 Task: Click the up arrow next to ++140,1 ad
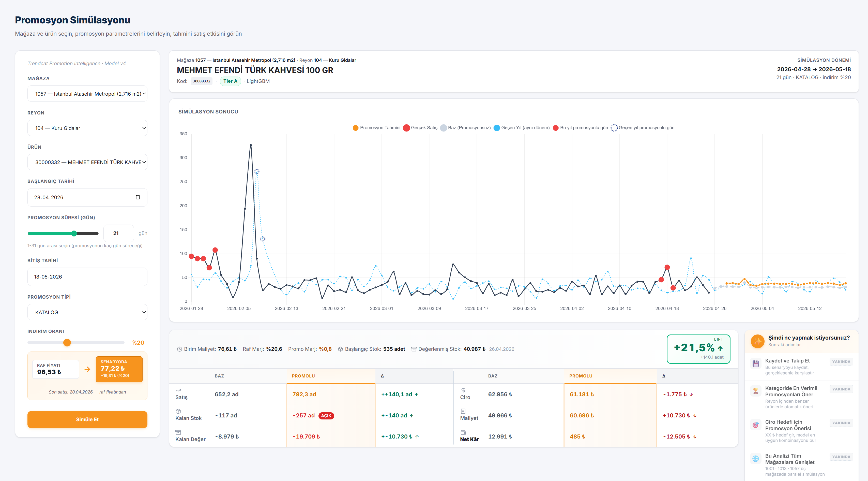pyautogui.click(x=417, y=395)
